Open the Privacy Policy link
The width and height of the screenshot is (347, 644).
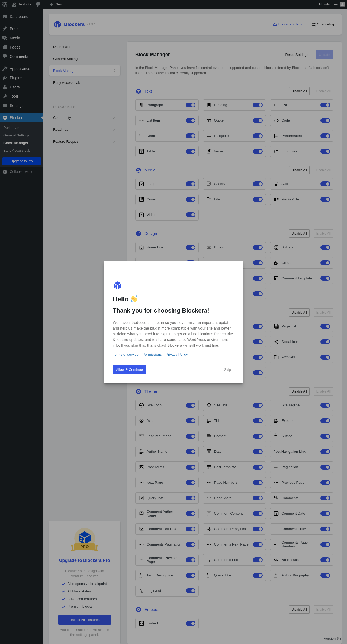[x=177, y=355]
